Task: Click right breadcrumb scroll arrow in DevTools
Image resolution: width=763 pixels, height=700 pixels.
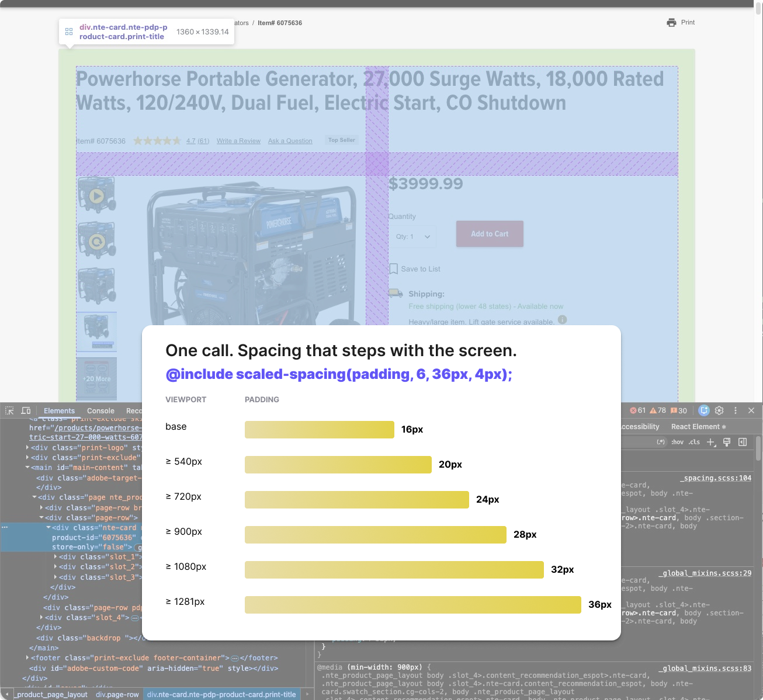Action: [x=307, y=694]
